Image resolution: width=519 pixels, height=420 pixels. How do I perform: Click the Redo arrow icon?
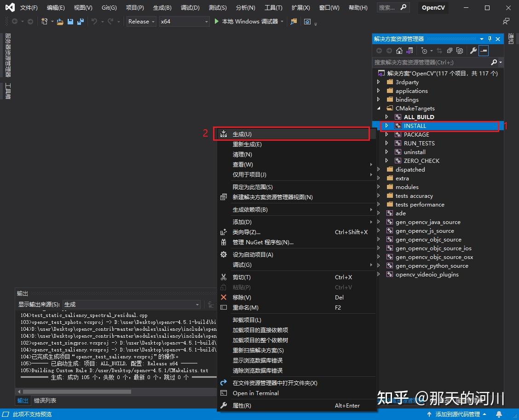click(x=110, y=22)
